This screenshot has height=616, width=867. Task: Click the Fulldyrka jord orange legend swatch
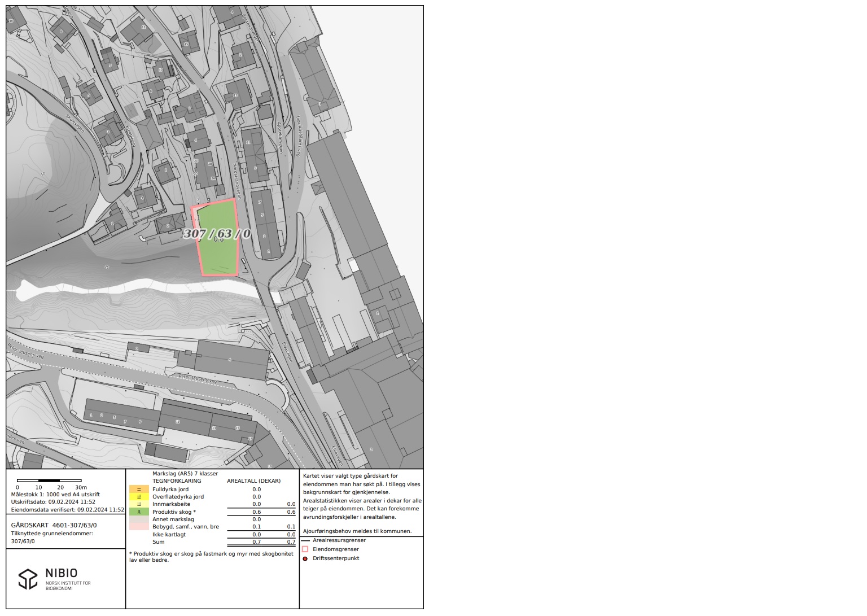click(139, 490)
